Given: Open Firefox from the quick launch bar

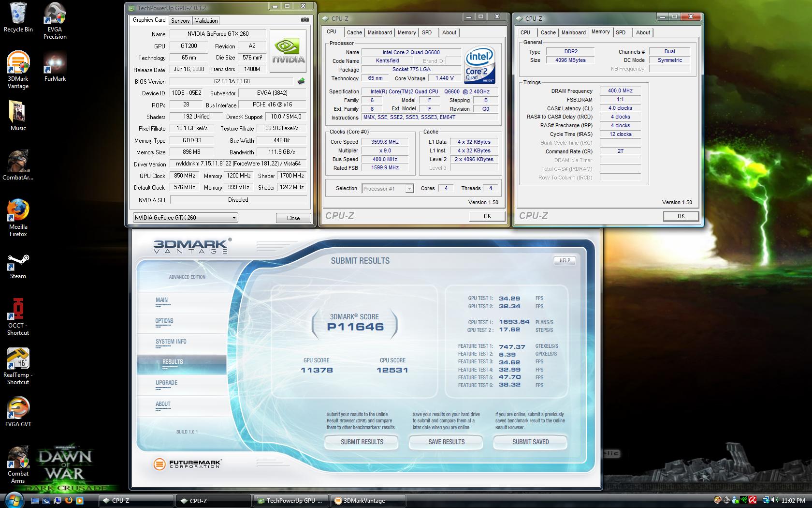Looking at the screenshot, I should 68,501.
